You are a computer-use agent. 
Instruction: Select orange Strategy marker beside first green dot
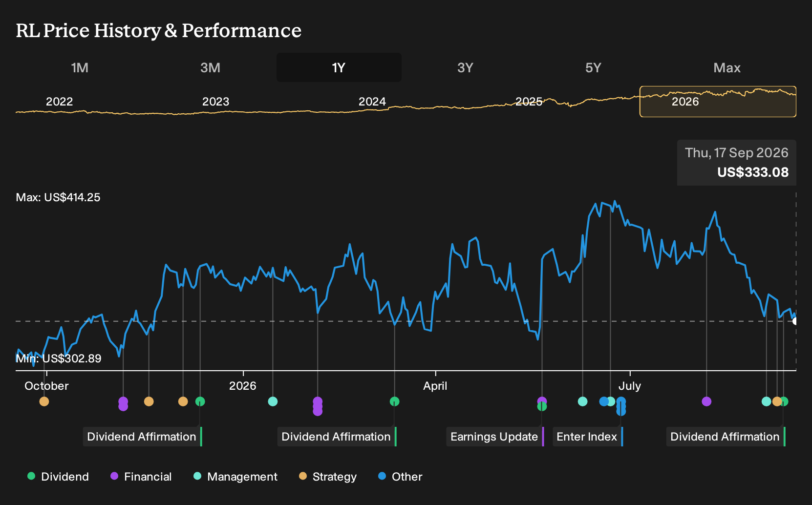pyautogui.click(x=183, y=401)
